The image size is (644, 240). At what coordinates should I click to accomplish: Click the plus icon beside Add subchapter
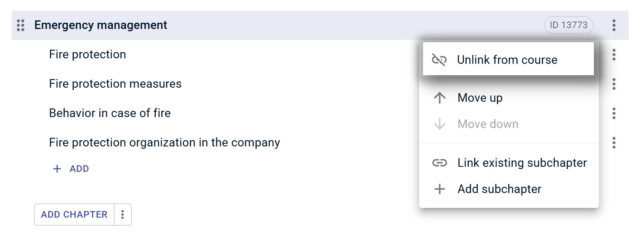point(440,189)
